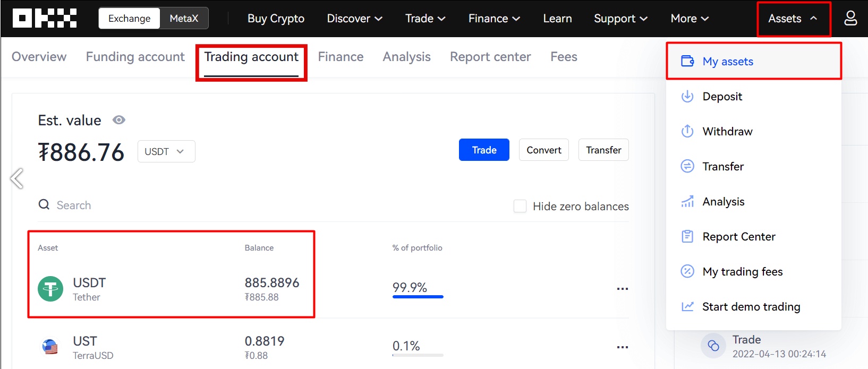The width and height of the screenshot is (868, 369).
Task: Click the UST TerraUSD coin icon
Action: [x=50, y=347]
